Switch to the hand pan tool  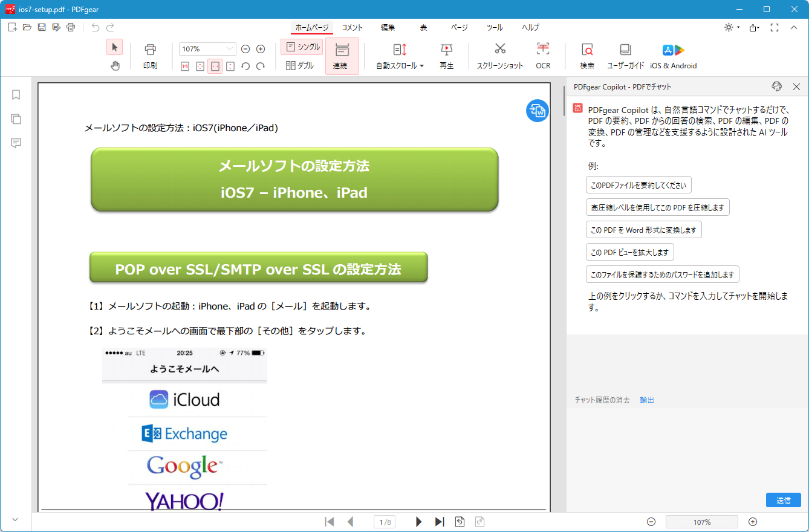115,66
